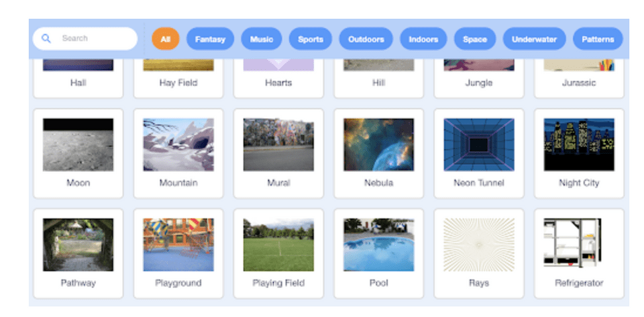Pick the Mural backdrop thumbnail

[x=278, y=144]
